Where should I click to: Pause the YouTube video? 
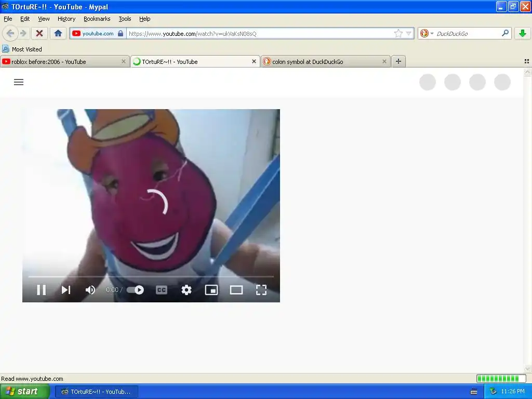[x=42, y=290]
